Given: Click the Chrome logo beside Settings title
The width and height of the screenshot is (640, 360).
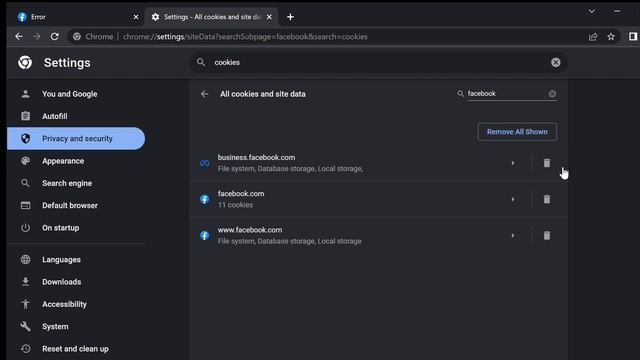Looking at the screenshot, I should tap(25, 62).
